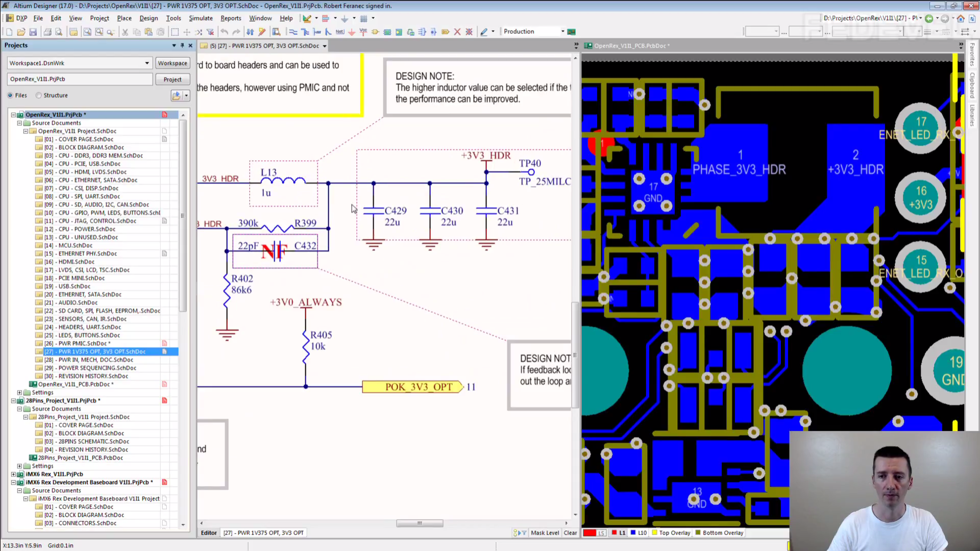The height and width of the screenshot is (551, 980).
Task: Collapse the 28Pins_Project_V1I1.PrjPcb tree node
Action: coord(14,400)
